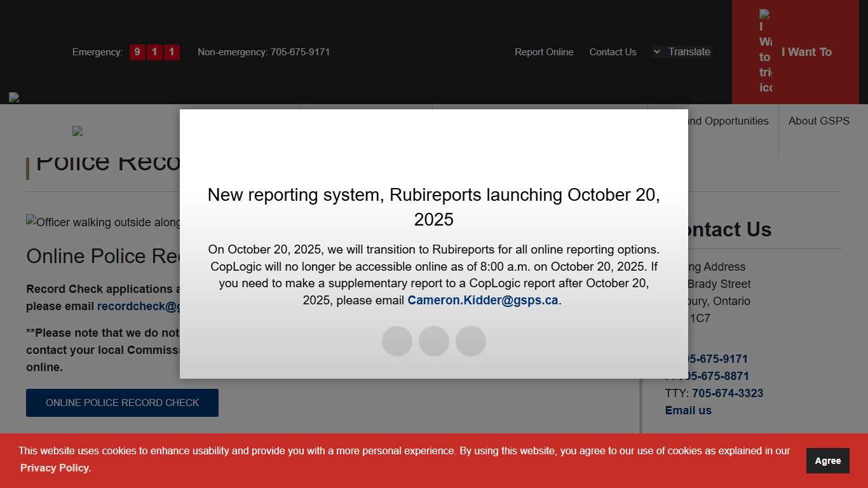
Task: Open the Privacy Policy link
Action: coord(55,468)
